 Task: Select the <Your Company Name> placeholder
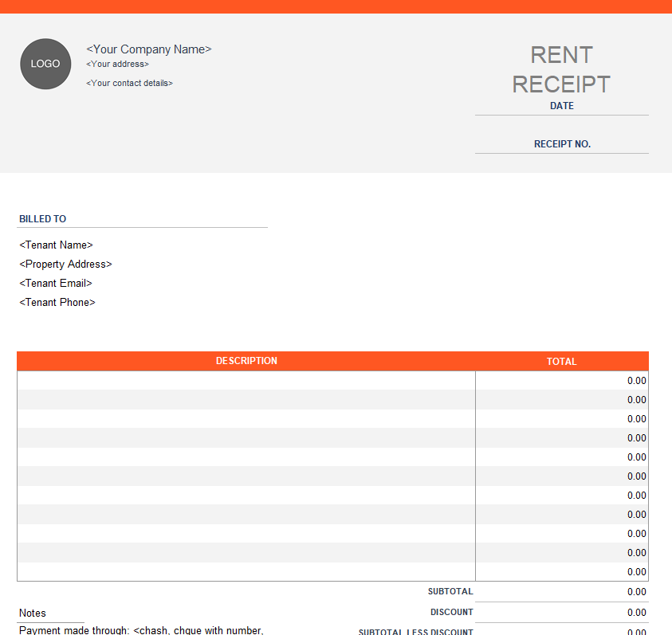(149, 49)
